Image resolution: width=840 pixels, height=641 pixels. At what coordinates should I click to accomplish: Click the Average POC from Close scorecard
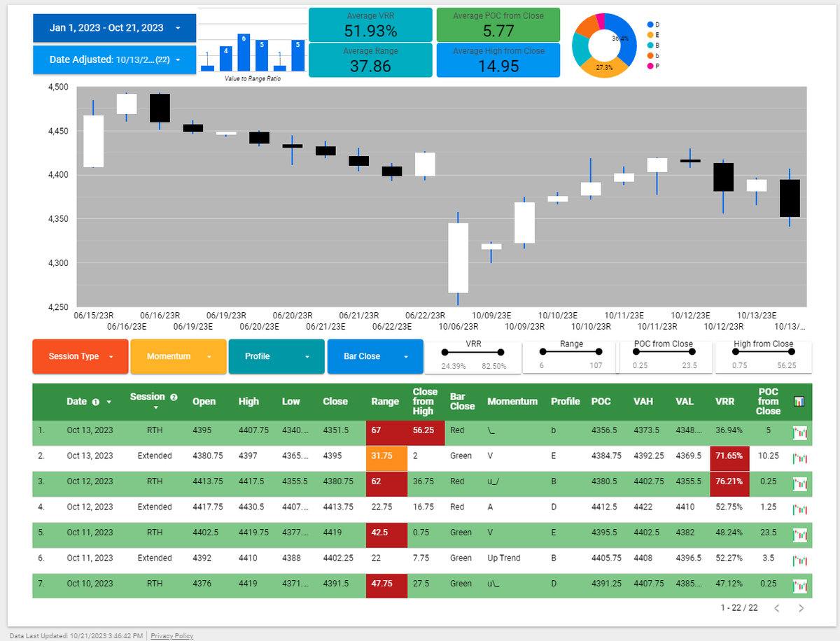click(x=498, y=24)
